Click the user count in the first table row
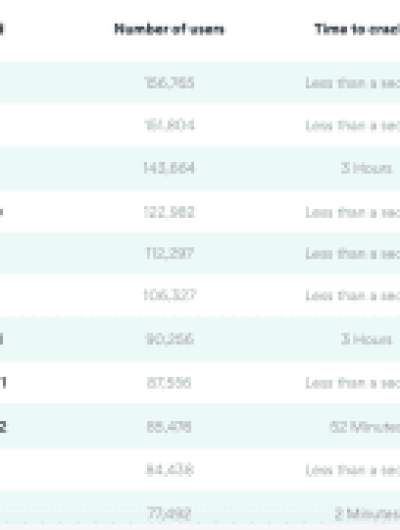Screen dimensions: 400x530 [169, 82]
